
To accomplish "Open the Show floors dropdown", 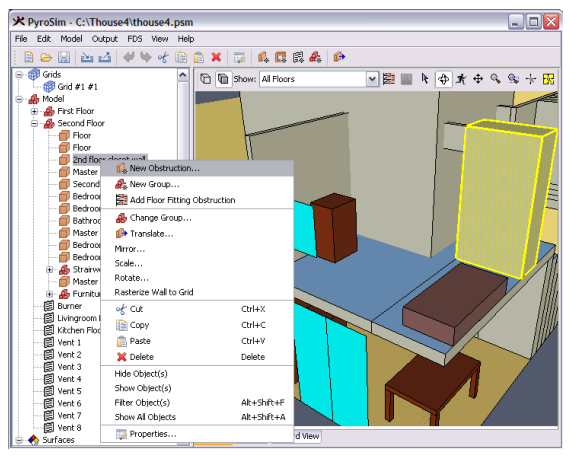I will (x=372, y=79).
